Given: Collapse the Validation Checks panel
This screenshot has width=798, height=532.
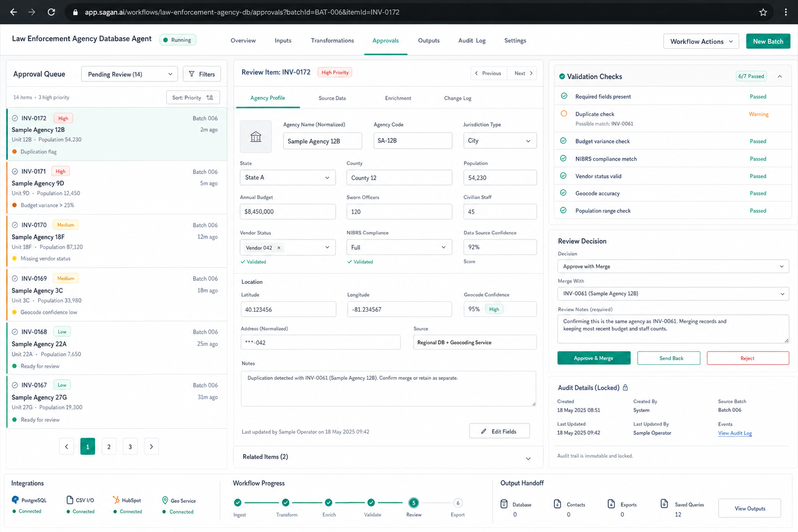Looking at the screenshot, I should tap(780, 76).
